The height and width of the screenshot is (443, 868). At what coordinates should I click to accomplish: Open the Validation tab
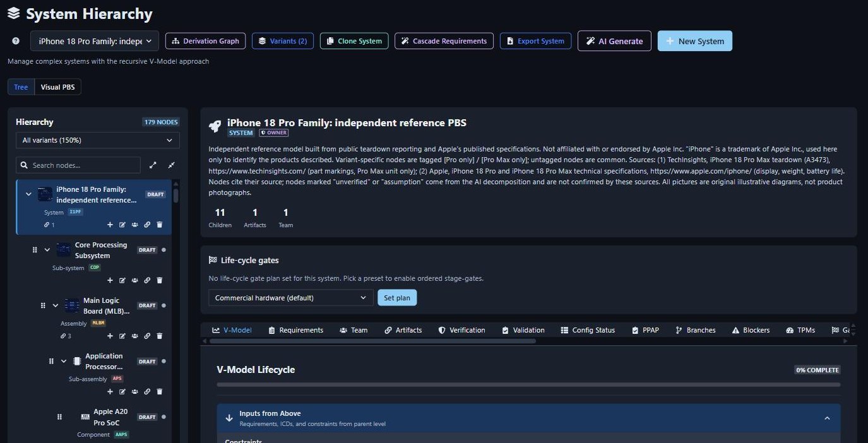tap(523, 330)
